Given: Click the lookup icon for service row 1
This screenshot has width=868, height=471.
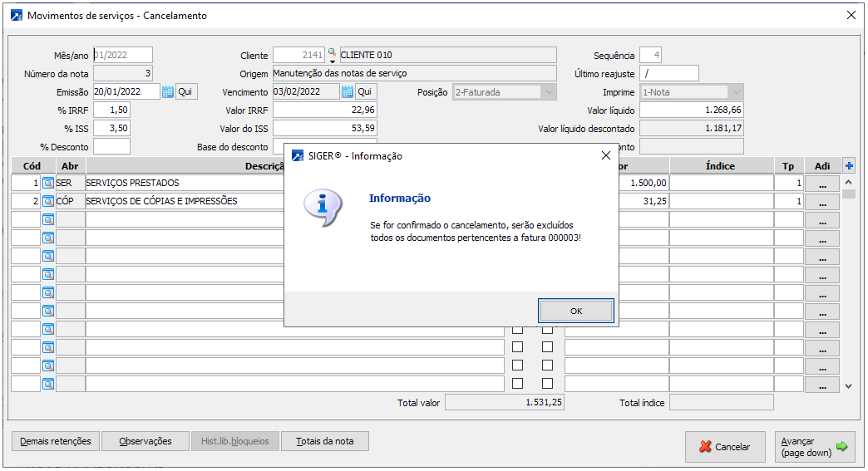Looking at the screenshot, I should 48,183.
